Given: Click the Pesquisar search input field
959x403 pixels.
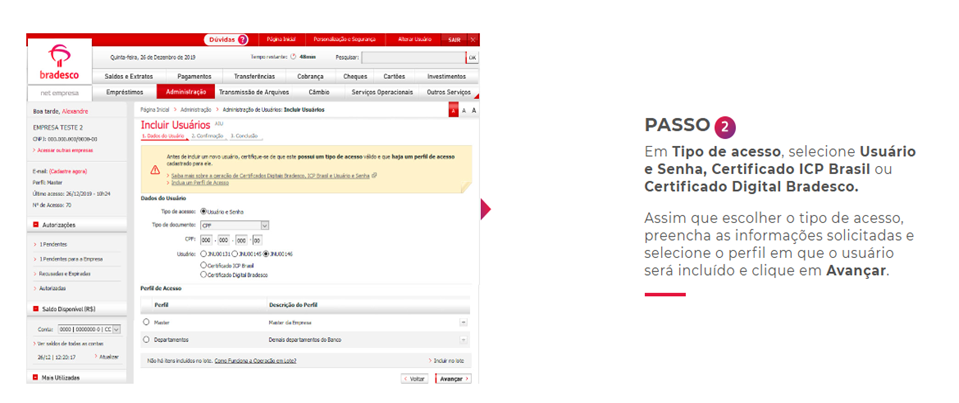Looking at the screenshot, I should tap(412, 58).
